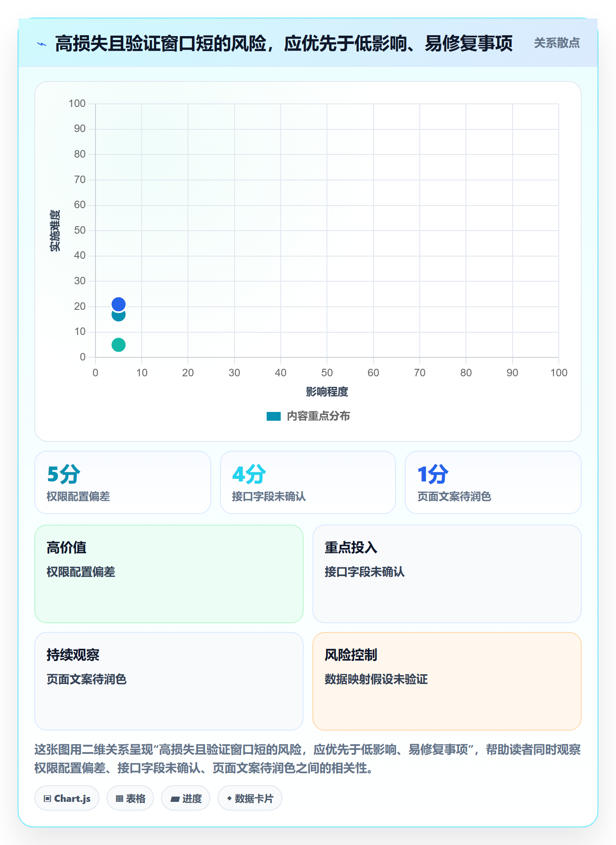
Task: Click the Chart.js chip's square icon
Action: pos(48,799)
